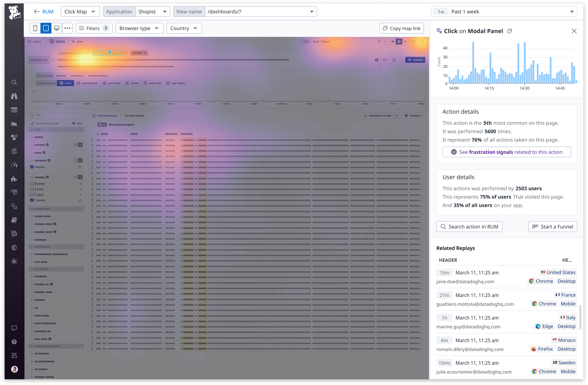This screenshot has width=588, height=385.
Task: Open the jane.doe@datadoghq.com replay row
Action: pos(465,281)
